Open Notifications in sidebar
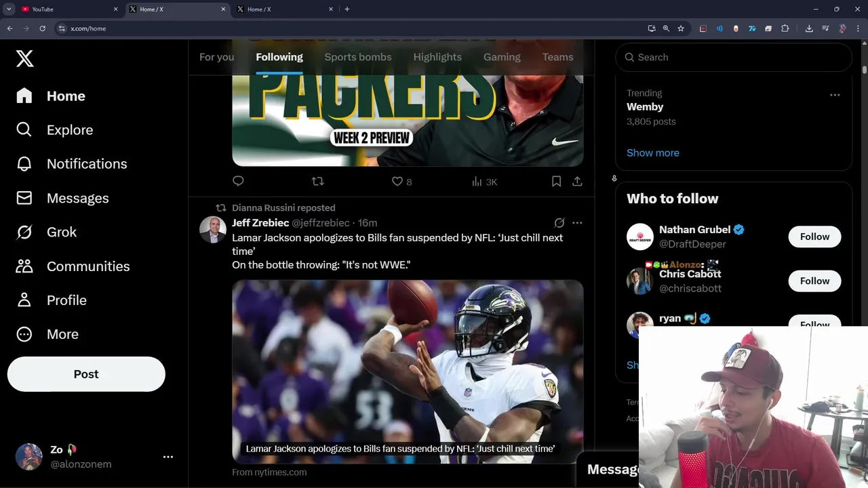 [x=71, y=163]
